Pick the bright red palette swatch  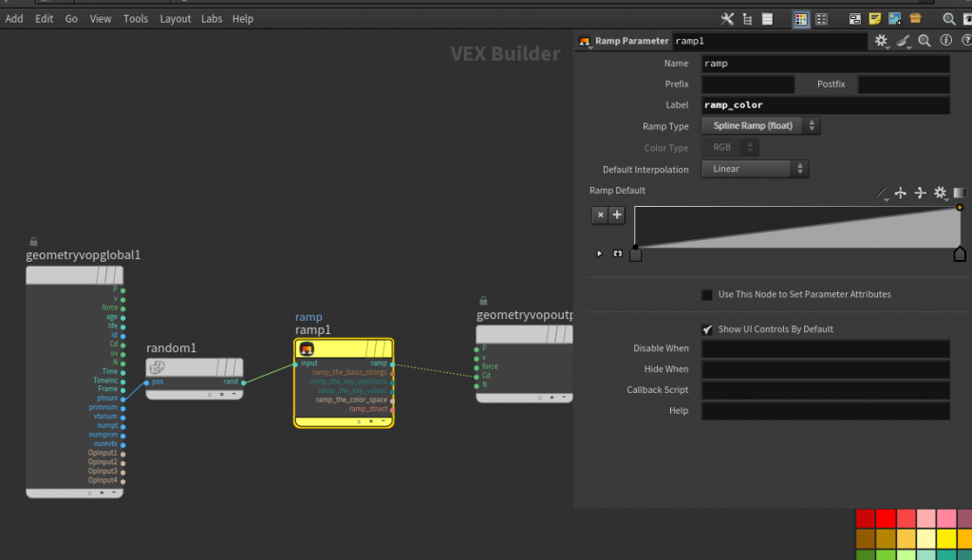pos(887,518)
